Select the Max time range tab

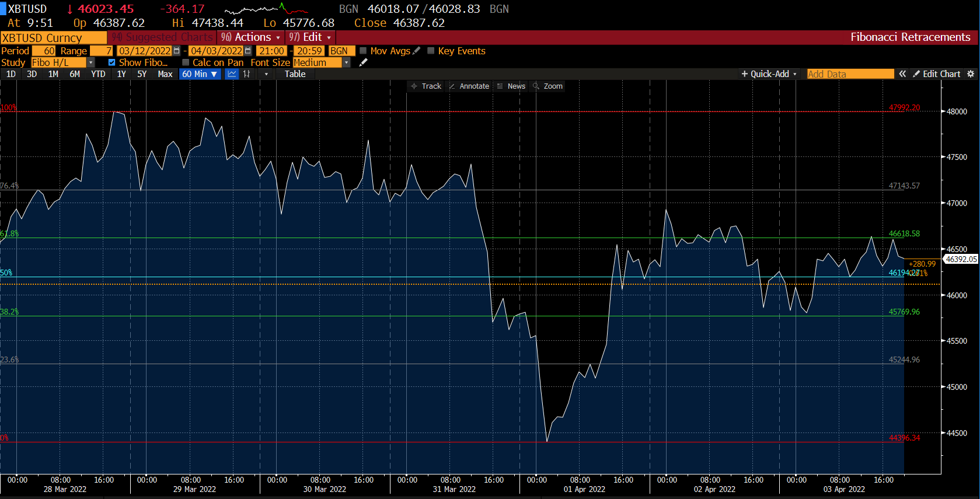165,74
